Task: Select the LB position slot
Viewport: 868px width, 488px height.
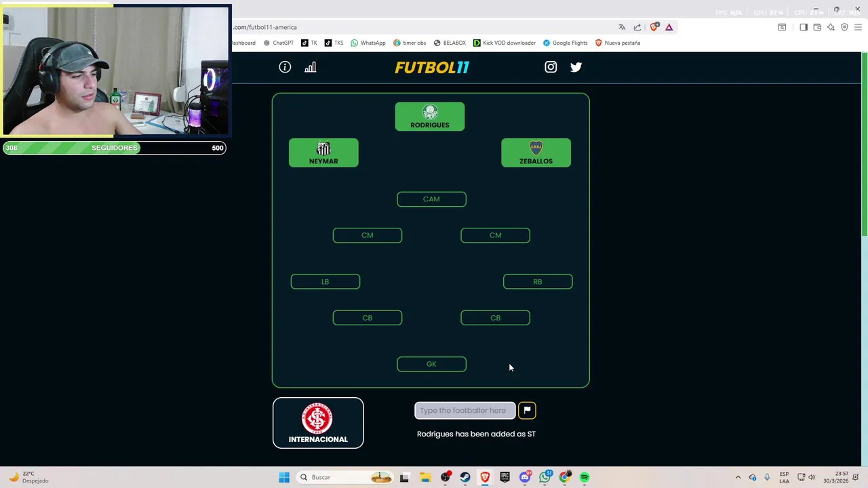Action: pos(325,281)
